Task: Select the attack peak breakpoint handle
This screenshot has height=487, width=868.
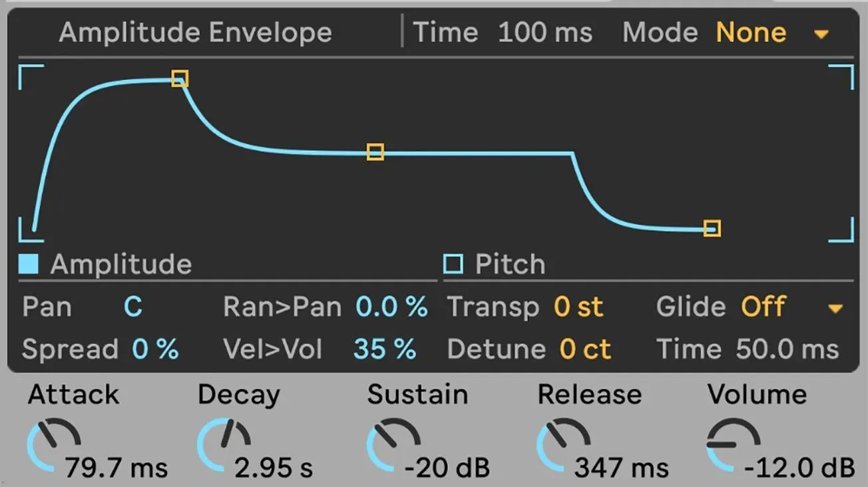Action: click(180, 80)
